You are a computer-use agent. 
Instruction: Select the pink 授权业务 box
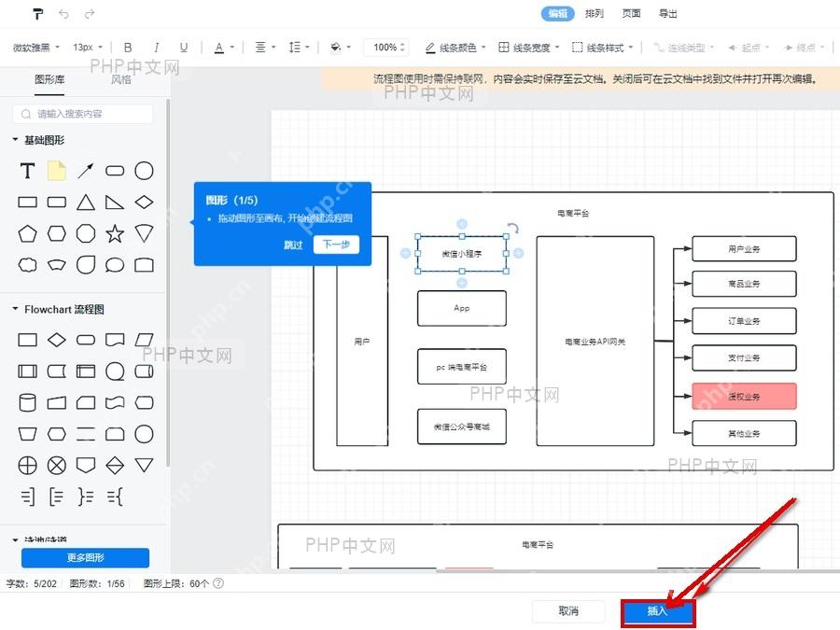click(x=744, y=397)
